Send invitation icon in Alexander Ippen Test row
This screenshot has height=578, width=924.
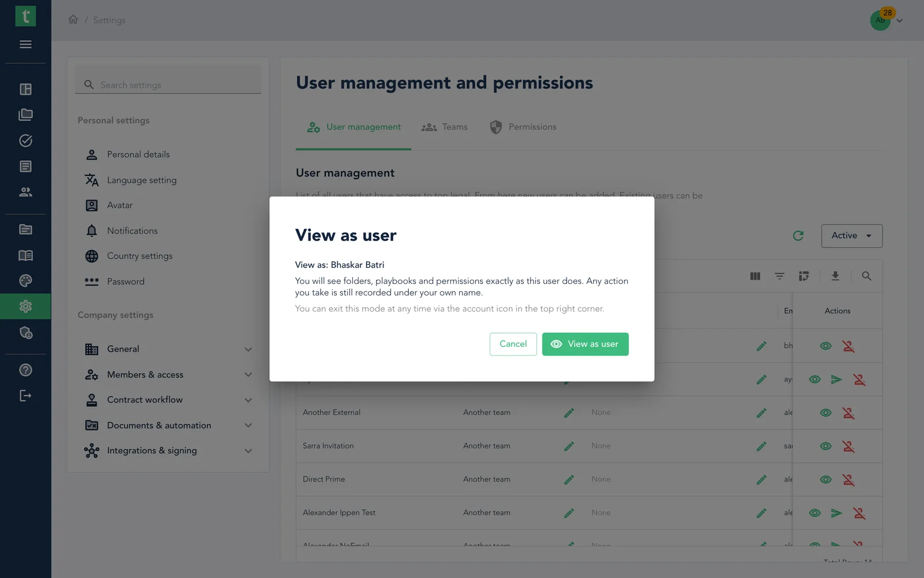pyautogui.click(x=837, y=513)
